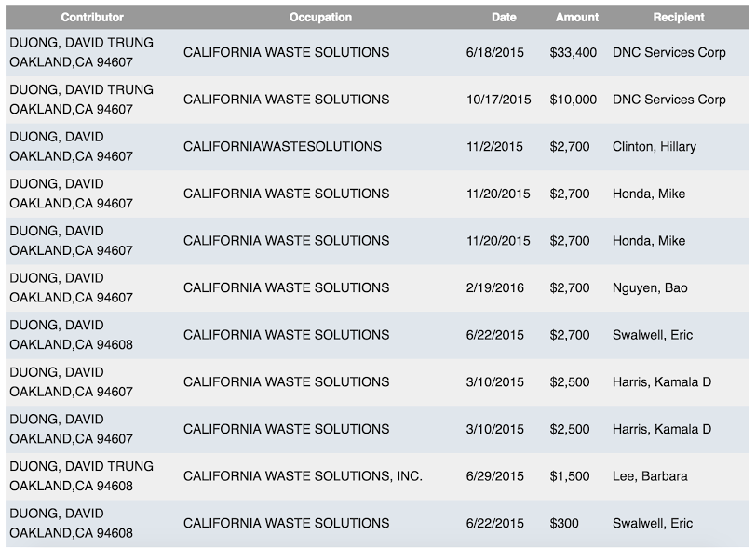Click the 6/29/2015 date entry

[x=495, y=475]
